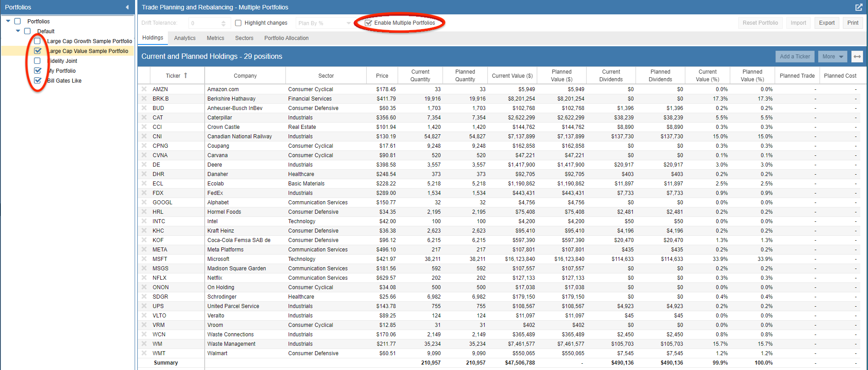Viewport: 868px width, 370px height.
Task: Sort by the Planned Trade column header
Action: pos(797,76)
